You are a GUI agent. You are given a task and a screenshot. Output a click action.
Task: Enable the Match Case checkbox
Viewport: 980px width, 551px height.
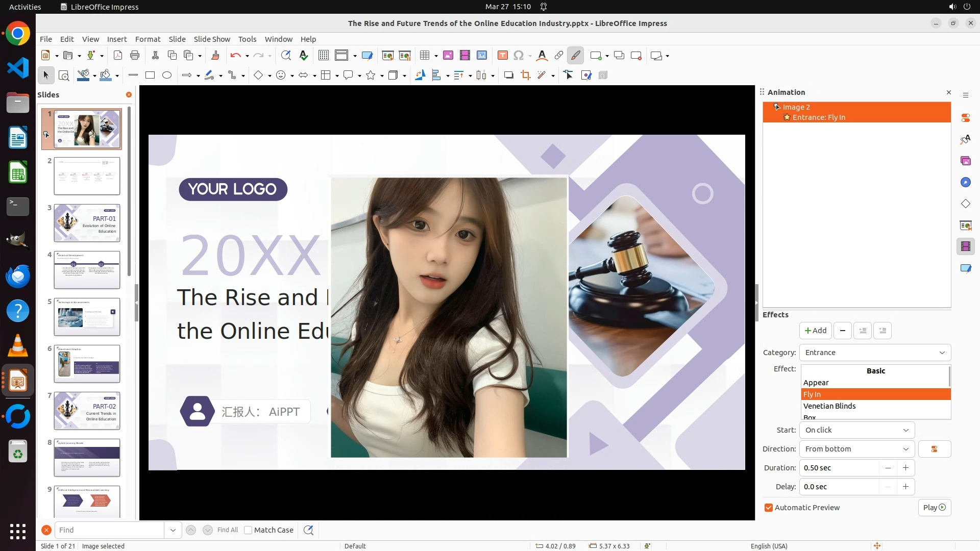point(248,530)
